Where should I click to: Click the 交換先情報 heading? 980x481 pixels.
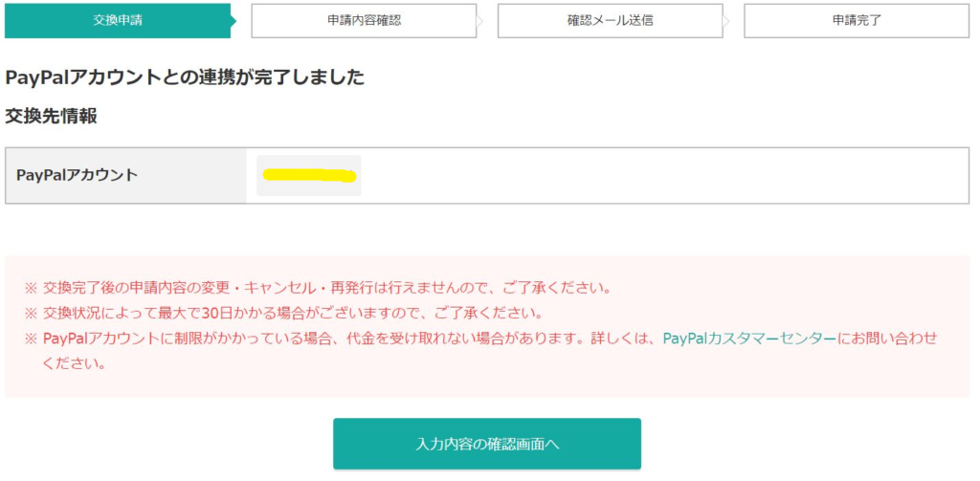[x=52, y=117]
